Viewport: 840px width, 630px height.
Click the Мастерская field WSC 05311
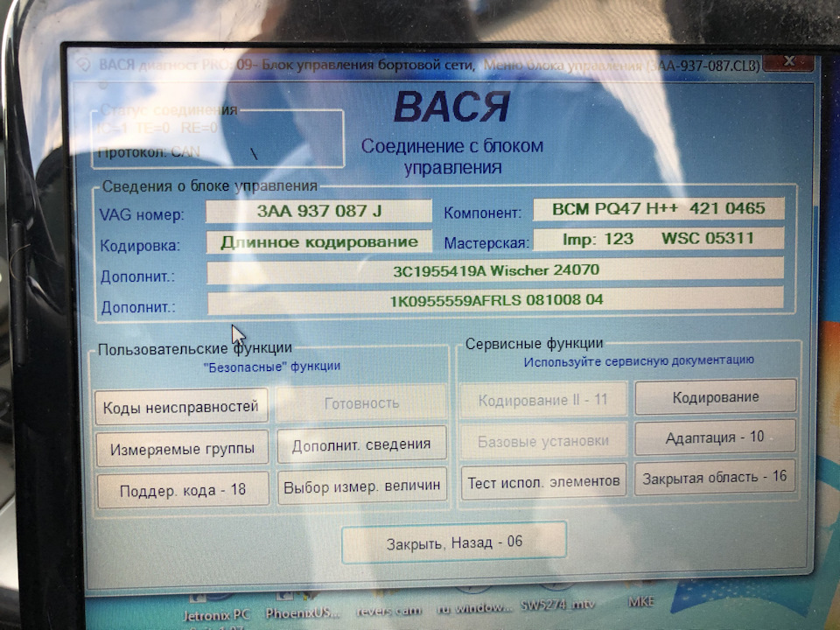pos(659,238)
